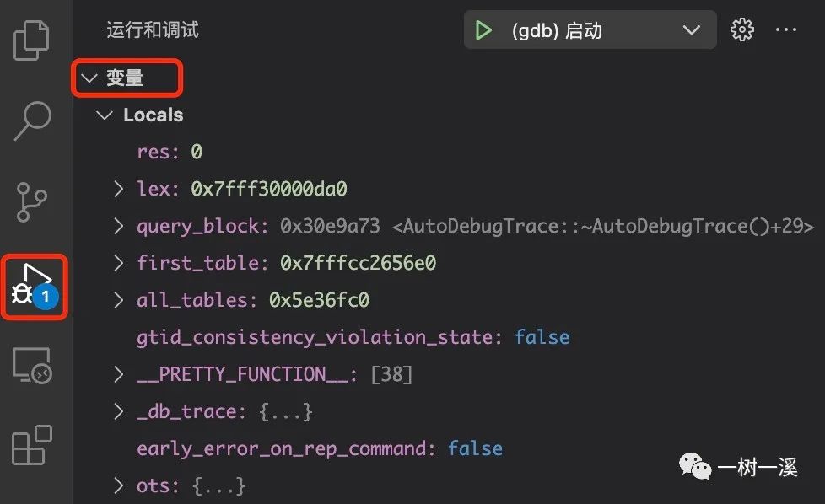This screenshot has width=825, height=504.
Task: Expand the query_block variable
Action: tap(118, 226)
